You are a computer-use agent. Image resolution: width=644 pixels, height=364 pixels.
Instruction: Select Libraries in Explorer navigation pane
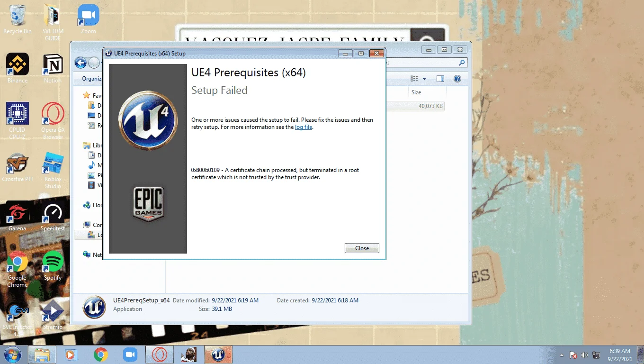pyautogui.click(x=92, y=146)
